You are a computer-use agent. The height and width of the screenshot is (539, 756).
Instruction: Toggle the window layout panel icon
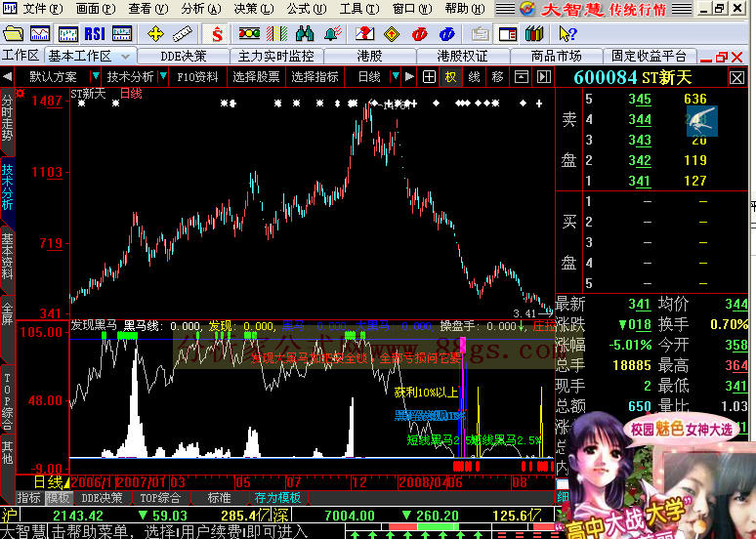[x=507, y=34]
